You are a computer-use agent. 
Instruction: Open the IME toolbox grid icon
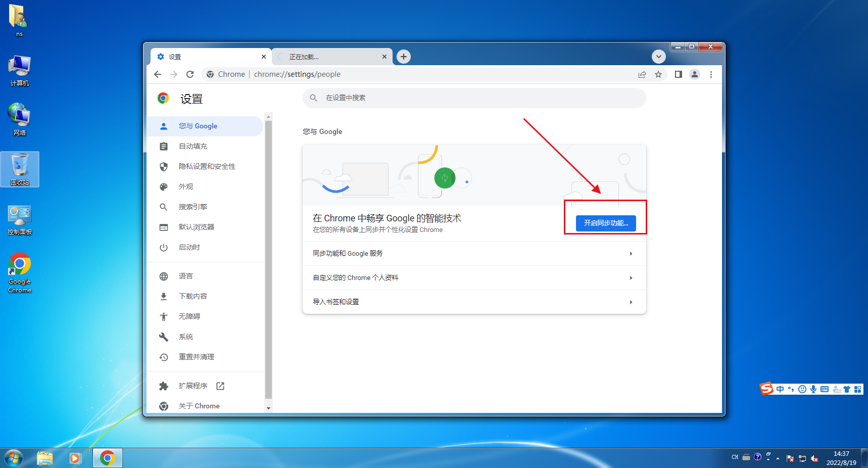point(857,389)
